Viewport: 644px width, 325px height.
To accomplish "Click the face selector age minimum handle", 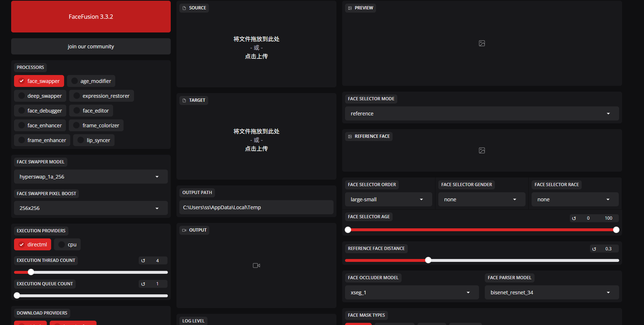I will (x=348, y=230).
